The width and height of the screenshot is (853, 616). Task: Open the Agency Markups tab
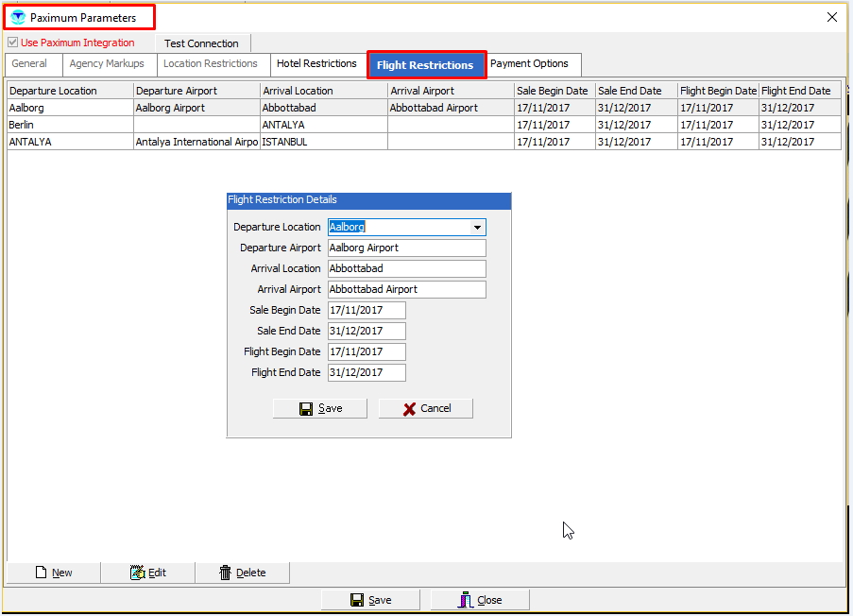107,64
